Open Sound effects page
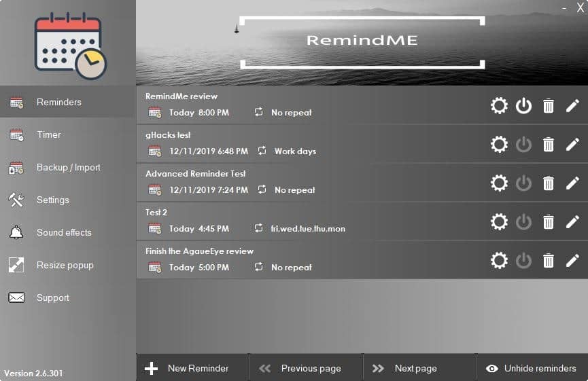Image resolution: width=588 pixels, height=381 pixels. click(68, 232)
